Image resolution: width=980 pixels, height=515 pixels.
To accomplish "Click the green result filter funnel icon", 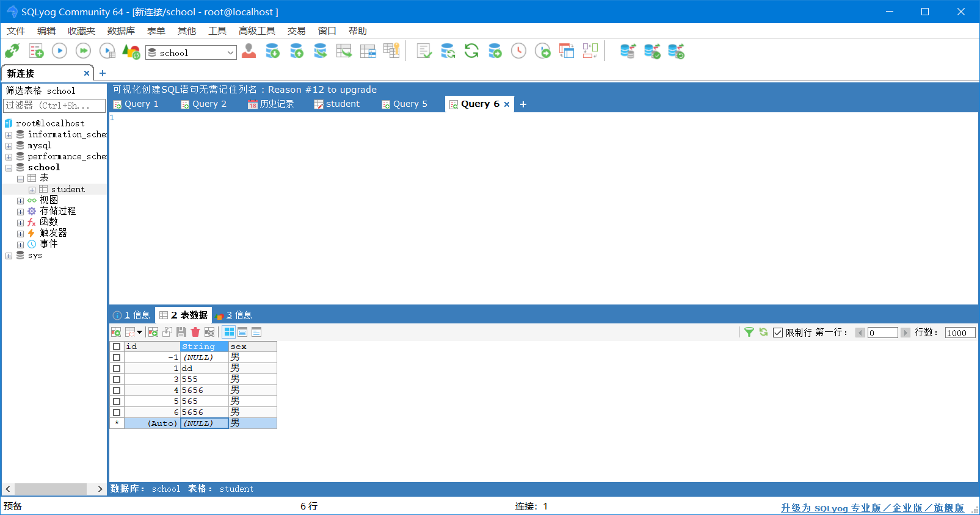I will click(x=749, y=332).
